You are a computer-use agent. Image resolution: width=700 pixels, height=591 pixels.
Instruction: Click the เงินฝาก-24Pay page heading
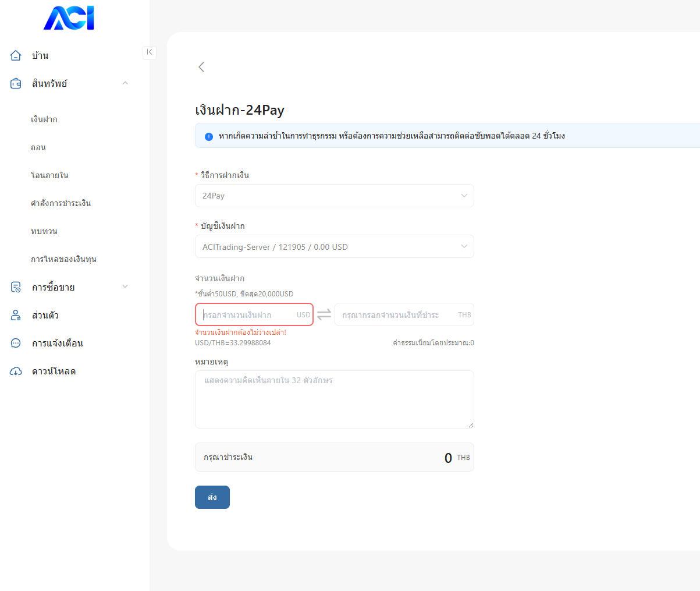pos(240,110)
